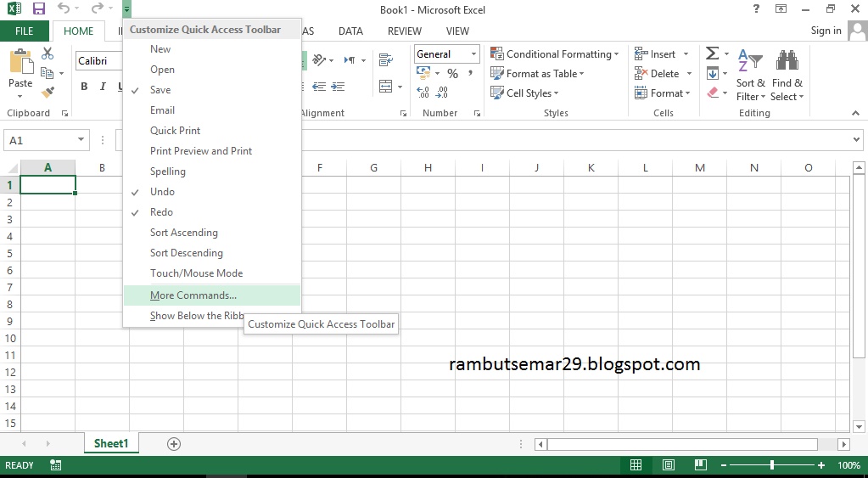Screen dimensions: 868x478
Task: Toggle Bold formatting
Action: [84, 87]
